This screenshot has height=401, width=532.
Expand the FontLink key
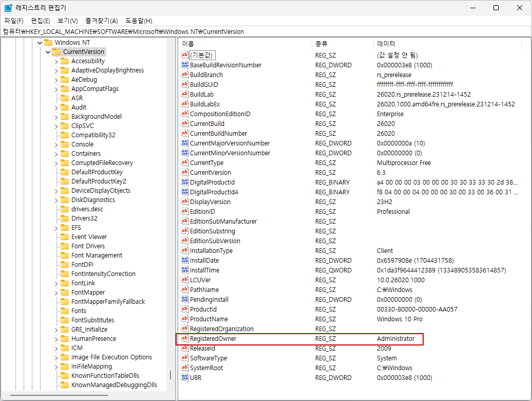[x=56, y=283]
